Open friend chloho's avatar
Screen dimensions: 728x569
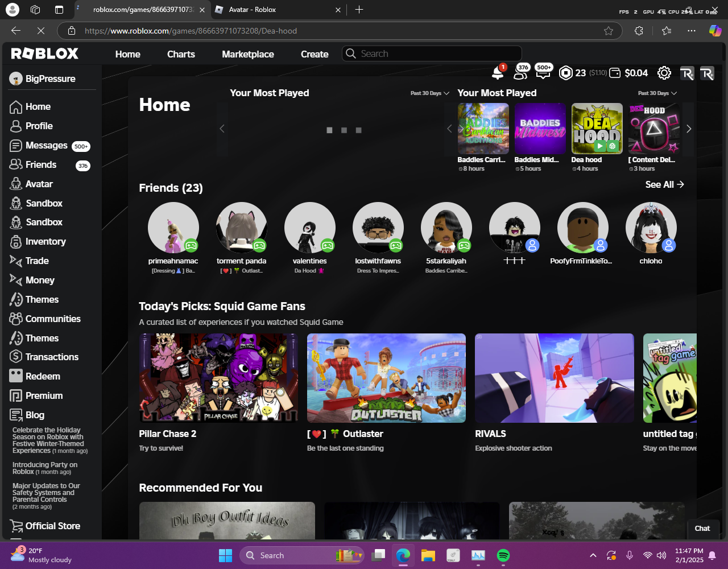point(651,228)
